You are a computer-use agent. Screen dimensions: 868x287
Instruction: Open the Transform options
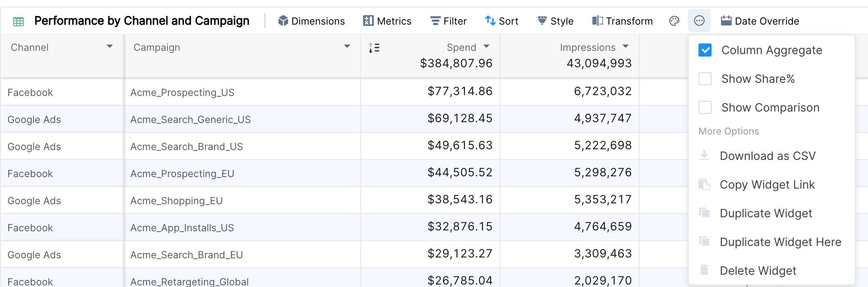(x=622, y=21)
